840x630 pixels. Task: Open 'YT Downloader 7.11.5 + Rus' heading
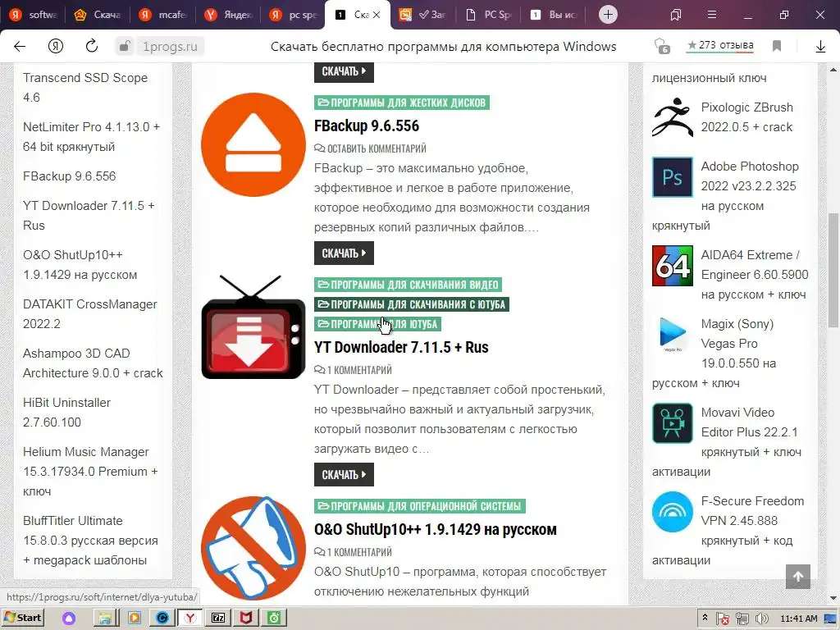[401, 347]
